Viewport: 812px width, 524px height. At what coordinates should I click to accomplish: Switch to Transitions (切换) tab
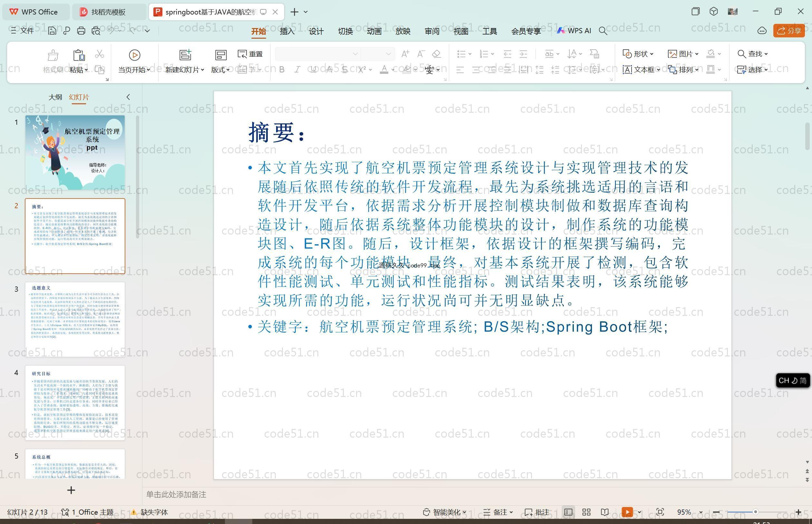click(345, 31)
